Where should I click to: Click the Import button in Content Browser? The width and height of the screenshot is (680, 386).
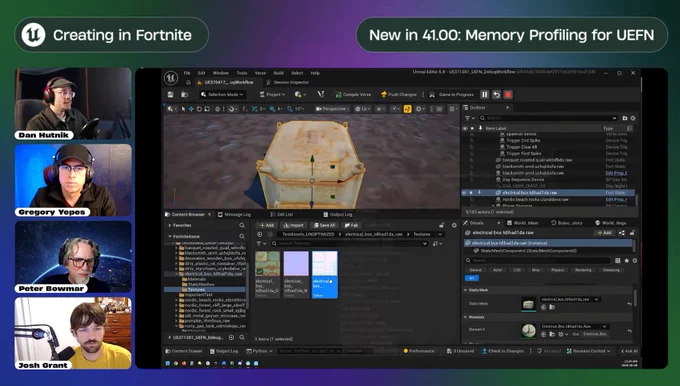point(294,225)
